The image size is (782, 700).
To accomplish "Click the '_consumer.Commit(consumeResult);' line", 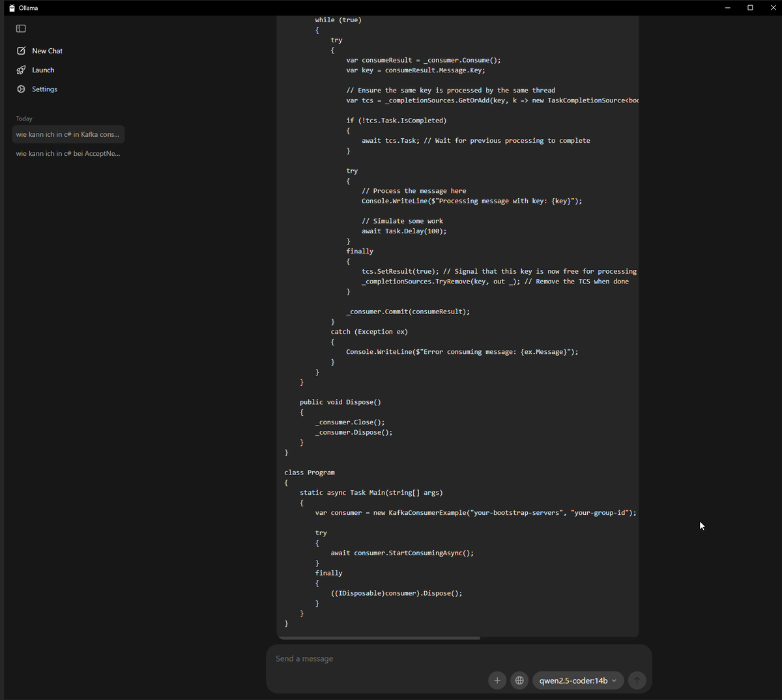I will [x=408, y=312].
